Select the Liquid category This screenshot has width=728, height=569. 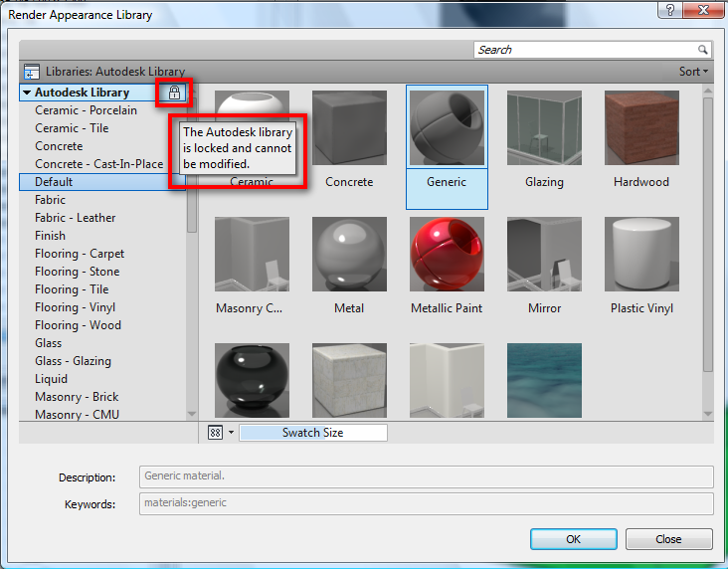point(51,379)
